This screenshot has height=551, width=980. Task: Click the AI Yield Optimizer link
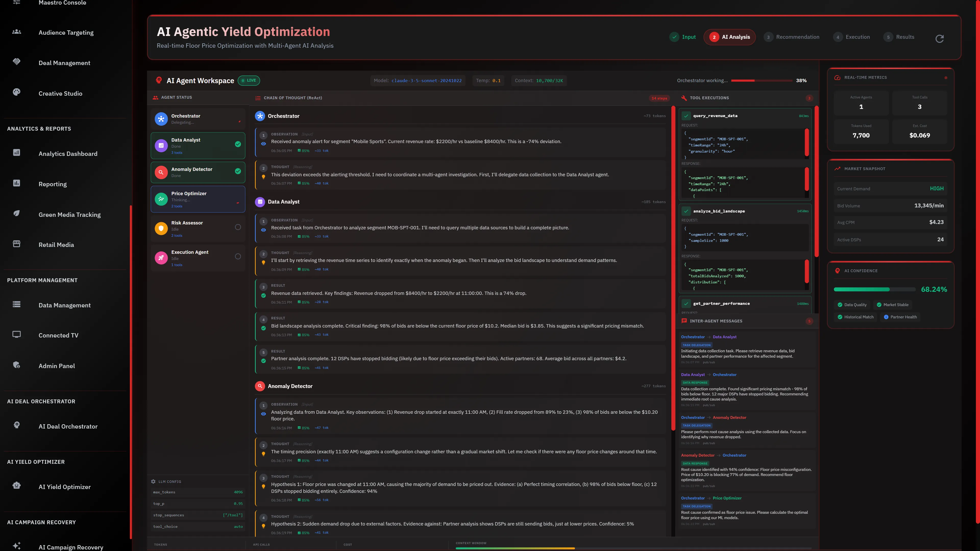(64, 487)
